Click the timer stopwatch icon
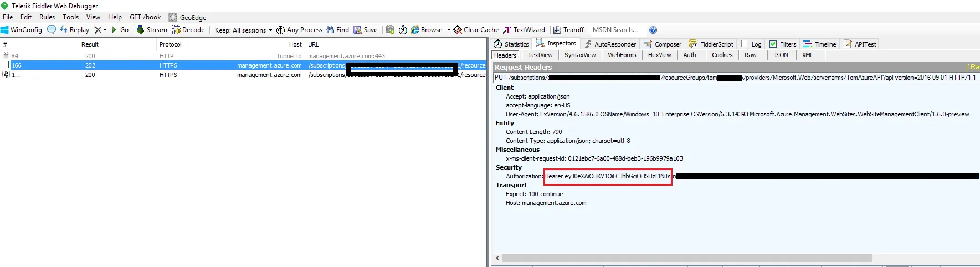980x267 pixels. point(403,30)
